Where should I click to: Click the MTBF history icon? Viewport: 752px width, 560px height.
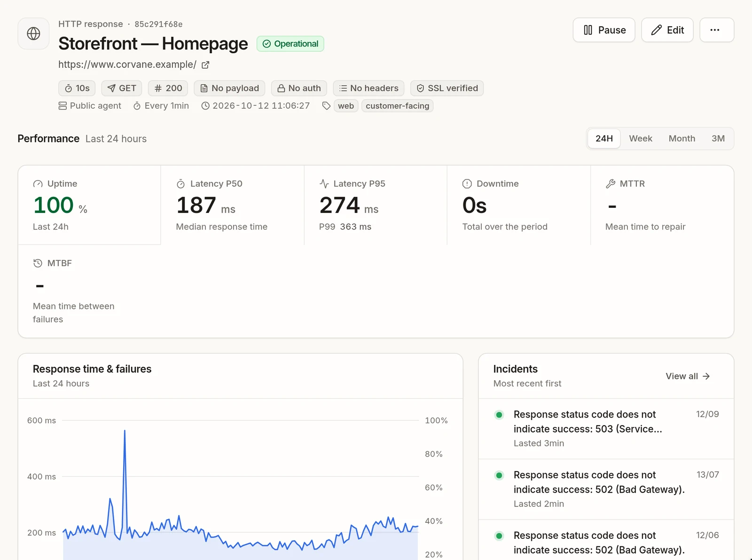pyautogui.click(x=38, y=263)
